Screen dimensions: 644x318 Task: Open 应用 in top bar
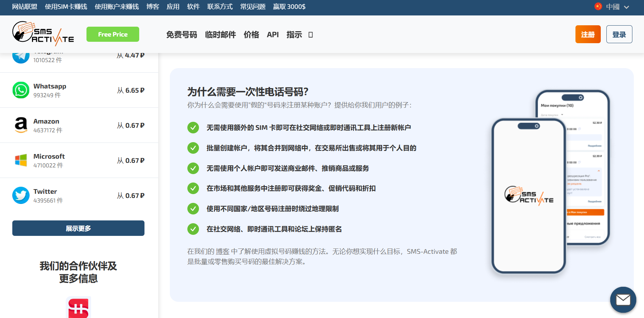click(x=173, y=7)
